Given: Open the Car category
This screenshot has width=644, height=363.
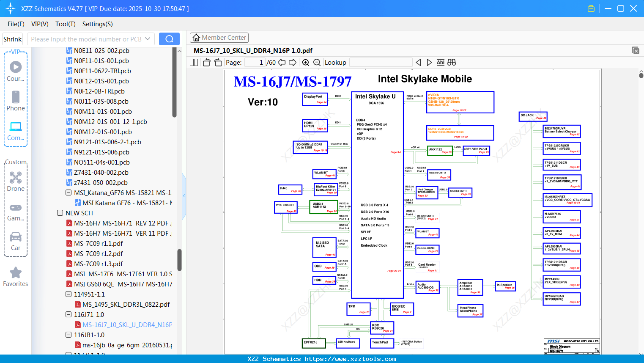Looking at the screenshot, I should [x=16, y=241].
